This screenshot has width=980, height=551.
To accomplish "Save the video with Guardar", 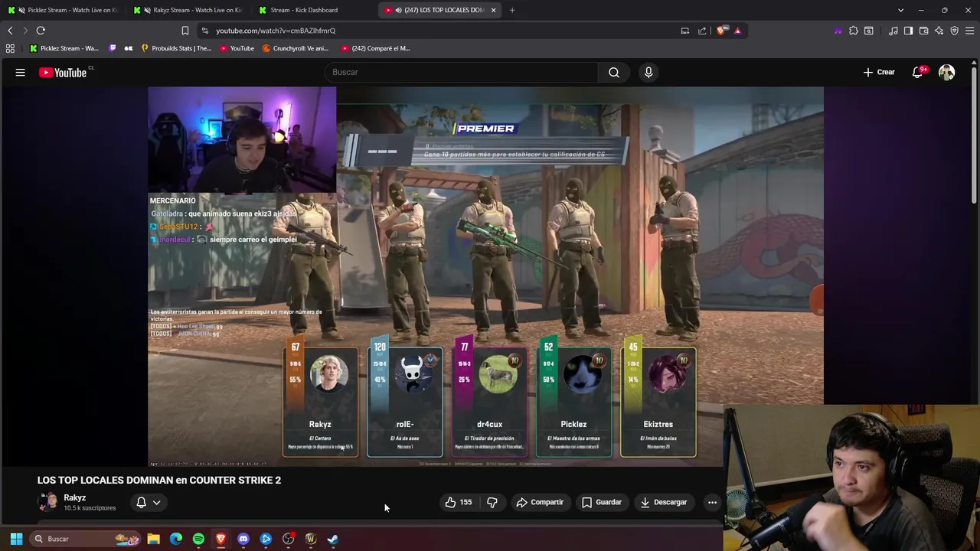I will (602, 502).
